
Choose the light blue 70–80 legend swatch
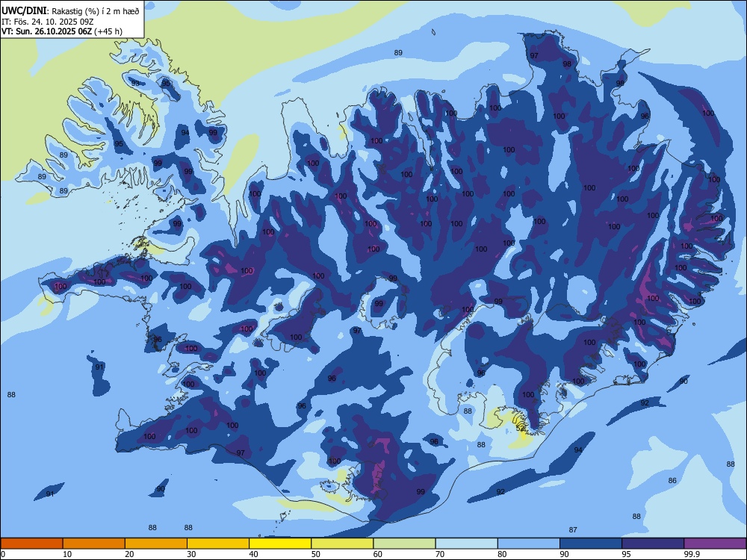click(467, 544)
